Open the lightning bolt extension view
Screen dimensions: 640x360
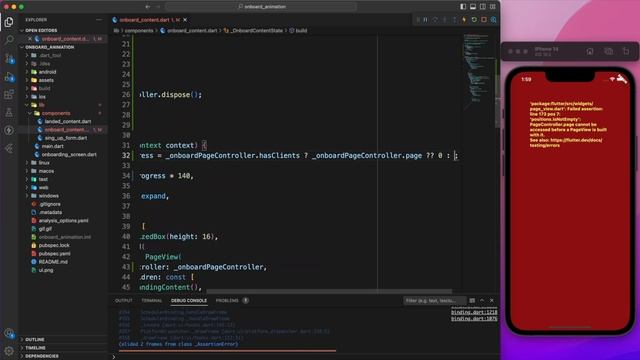pos(9,130)
